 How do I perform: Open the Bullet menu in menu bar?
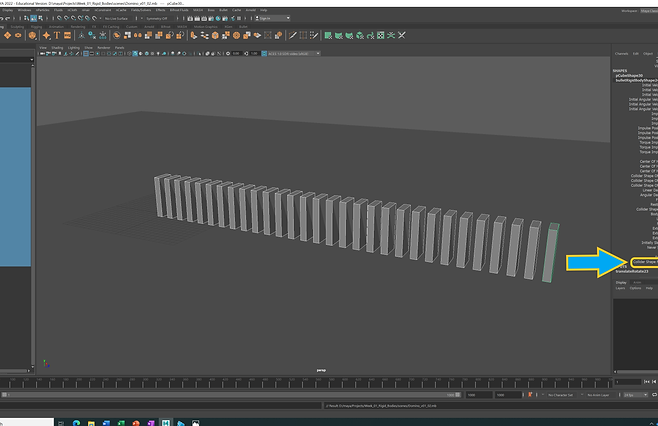223,10
